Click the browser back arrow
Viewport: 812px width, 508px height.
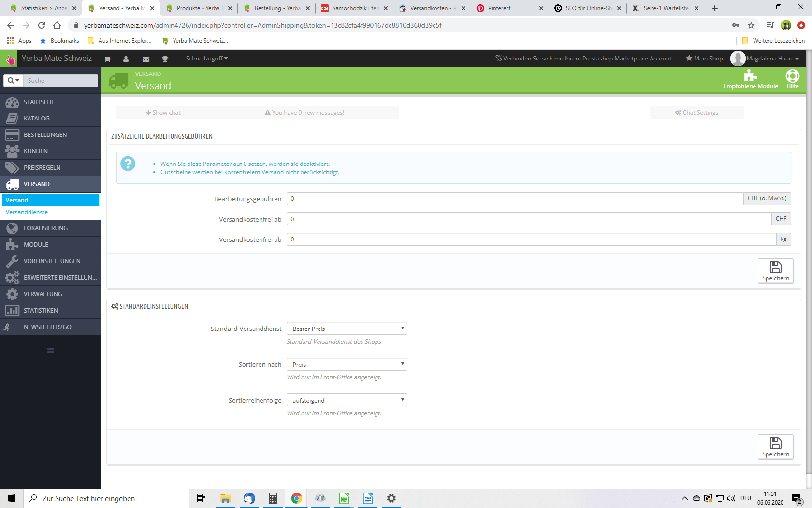(11, 25)
